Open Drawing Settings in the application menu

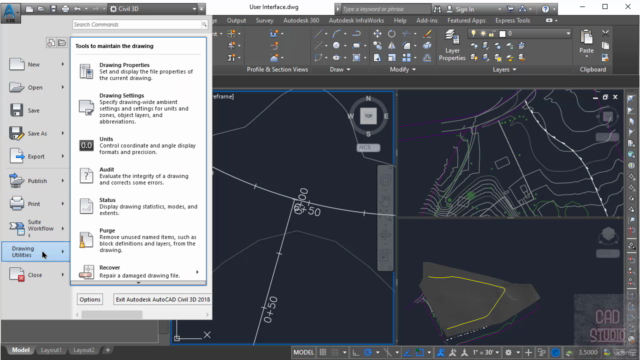[x=138, y=108]
